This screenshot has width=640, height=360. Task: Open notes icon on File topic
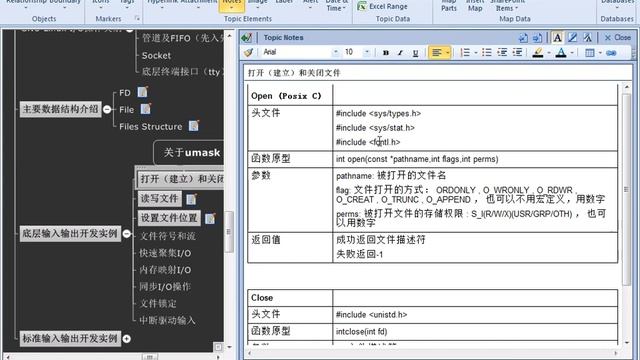146,109
